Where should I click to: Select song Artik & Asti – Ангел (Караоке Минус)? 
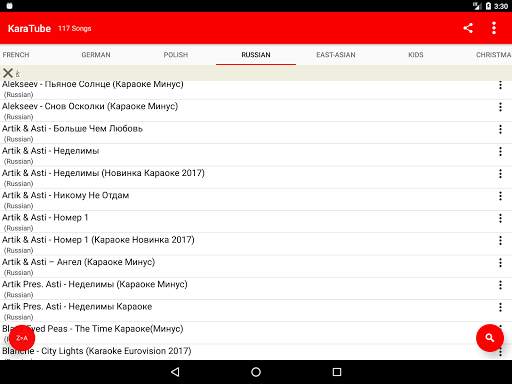tap(256, 266)
